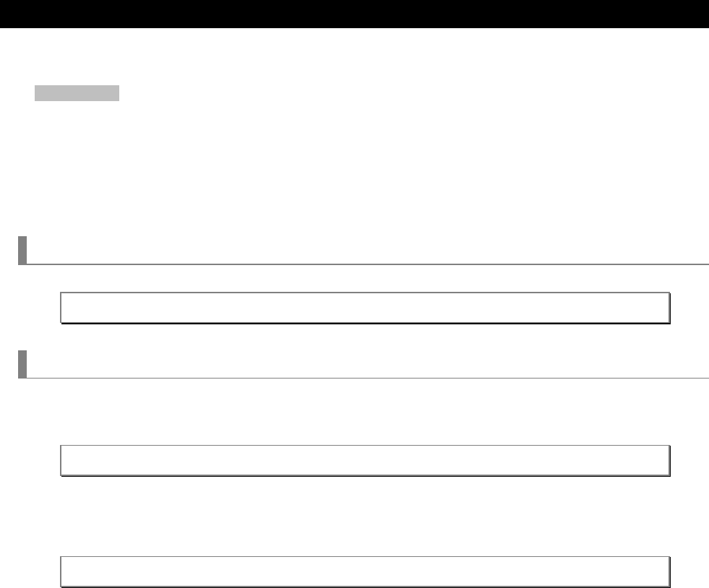Click the second section heading's gray marker
This screenshot has width=709, height=588.
(x=22, y=364)
